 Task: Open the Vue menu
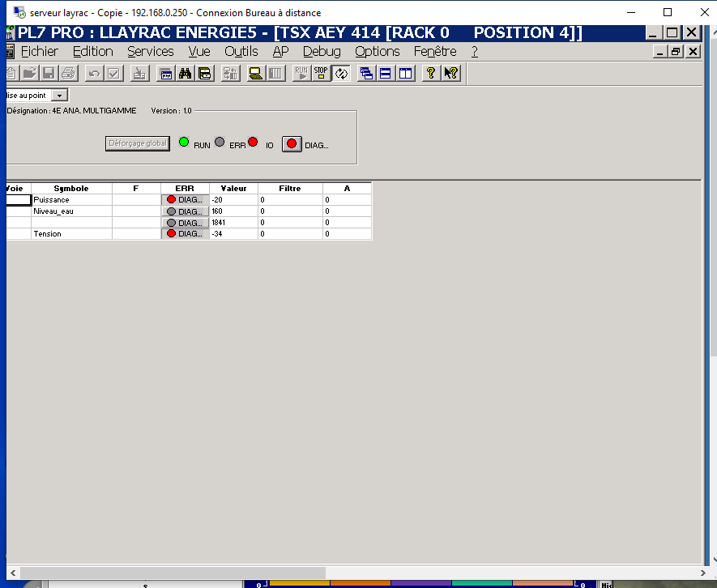(199, 51)
